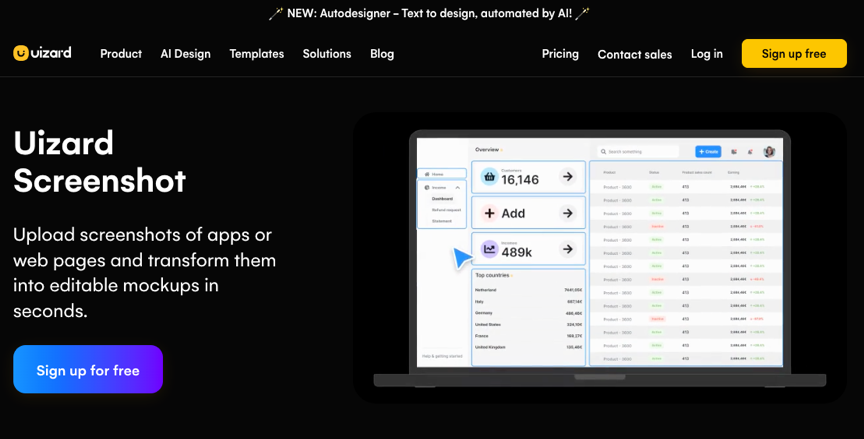This screenshot has height=439, width=864.
Task: Open the notification bell in the mockup
Action: click(750, 151)
